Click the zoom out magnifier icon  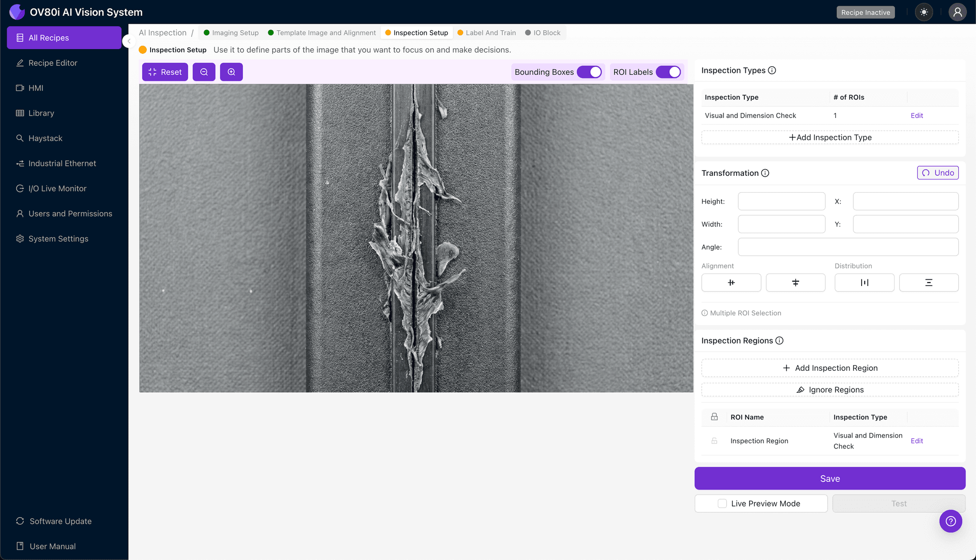coord(204,72)
